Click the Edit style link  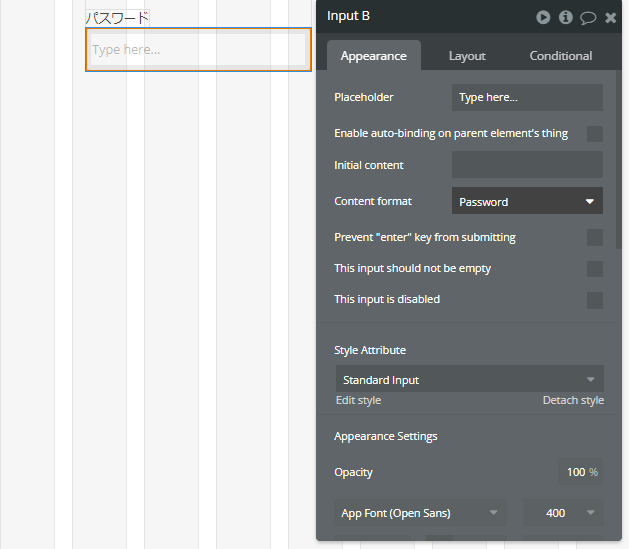(x=358, y=400)
